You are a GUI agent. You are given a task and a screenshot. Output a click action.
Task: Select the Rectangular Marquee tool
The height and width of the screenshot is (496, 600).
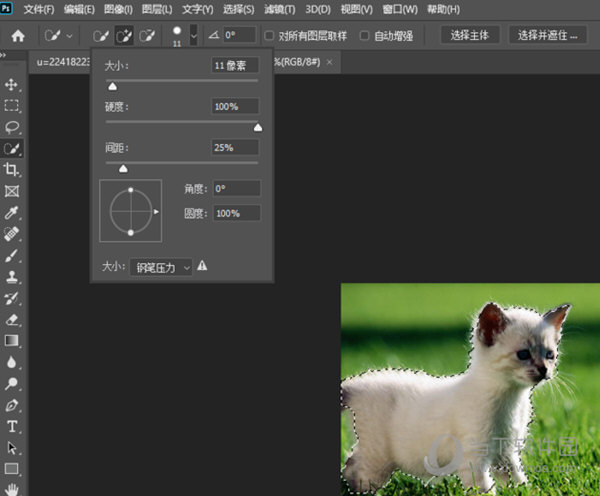tap(13, 106)
